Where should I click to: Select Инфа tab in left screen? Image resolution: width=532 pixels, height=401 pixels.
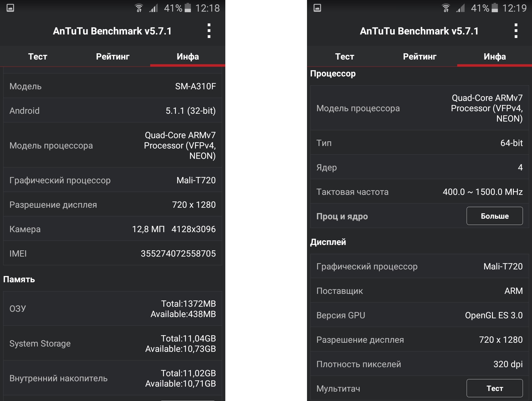(x=188, y=56)
